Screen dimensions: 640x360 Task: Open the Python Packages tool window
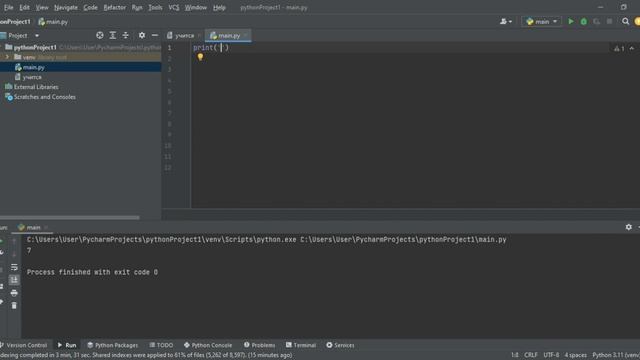pos(113,345)
